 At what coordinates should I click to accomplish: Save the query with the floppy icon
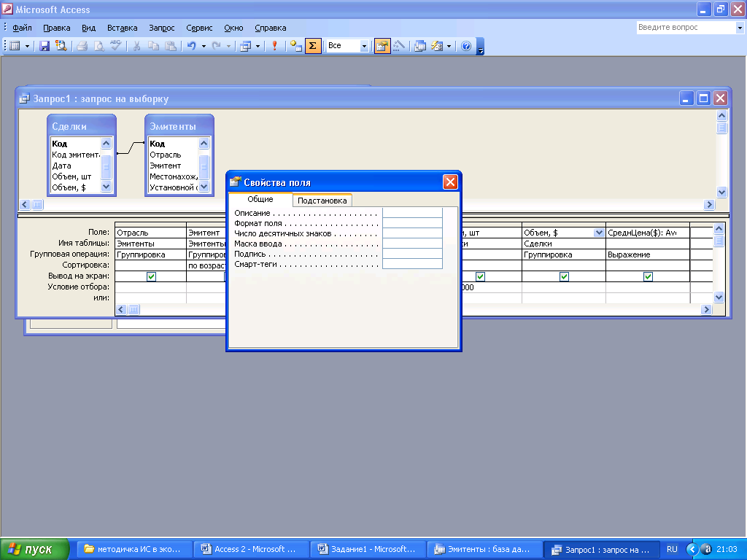[44, 46]
